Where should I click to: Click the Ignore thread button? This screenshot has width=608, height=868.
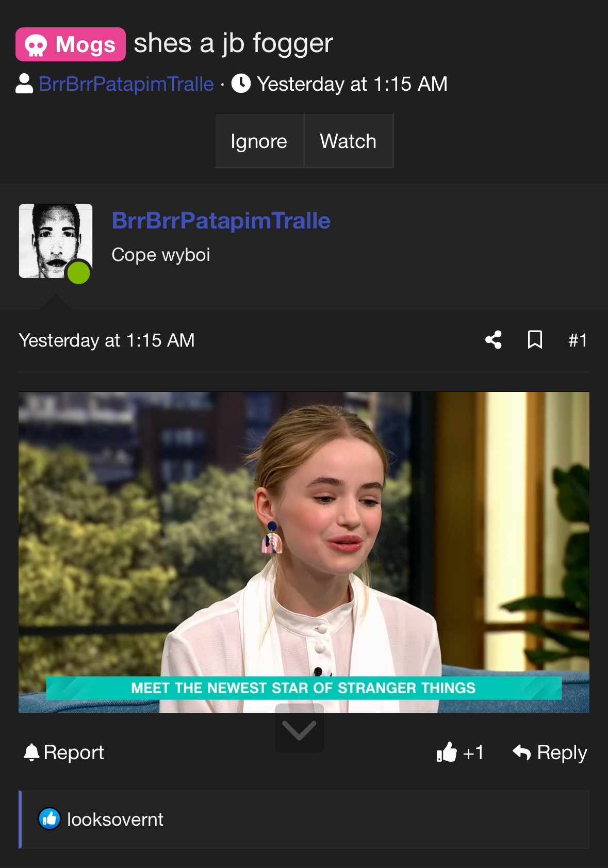(259, 141)
